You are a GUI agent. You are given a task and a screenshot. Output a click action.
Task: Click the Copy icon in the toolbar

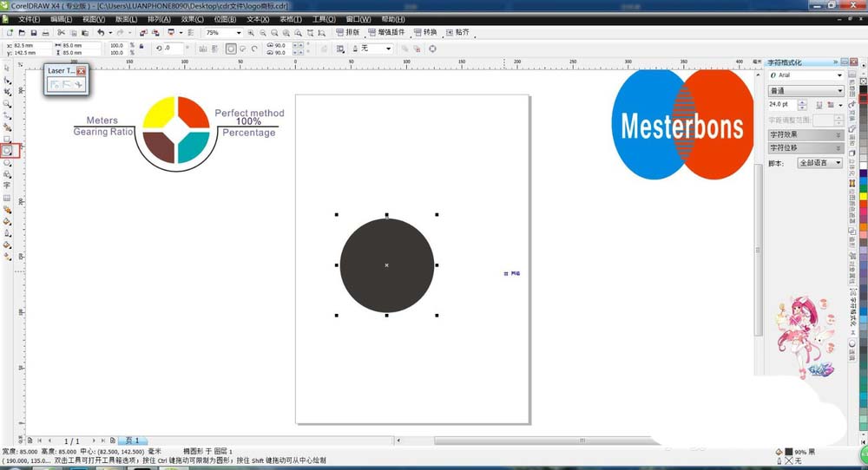73,33
